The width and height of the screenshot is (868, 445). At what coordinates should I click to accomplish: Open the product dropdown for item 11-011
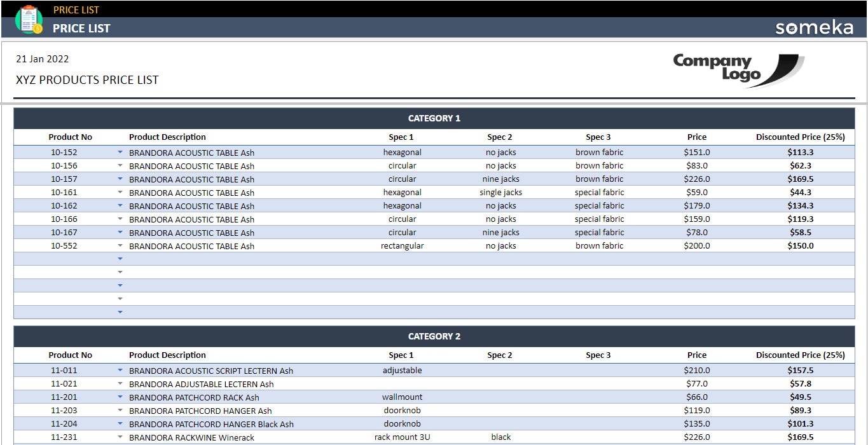pos(120,370)
